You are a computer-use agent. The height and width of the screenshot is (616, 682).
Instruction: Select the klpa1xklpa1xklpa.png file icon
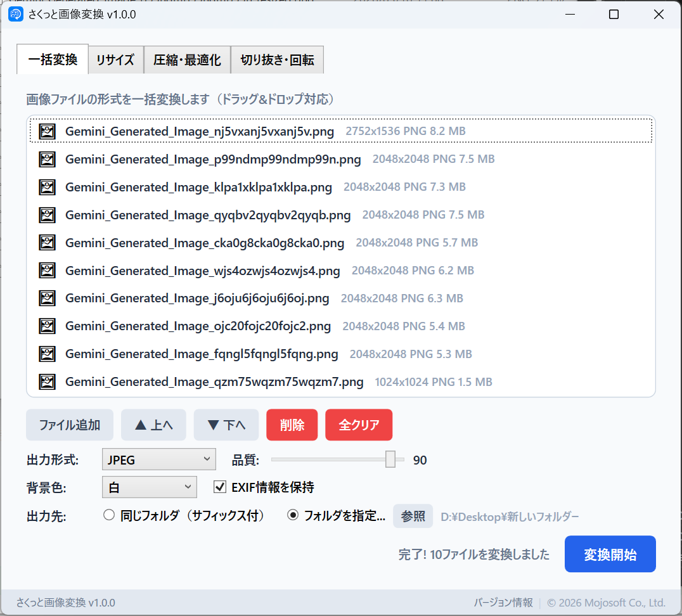pyautogui.click(x=47, y=187)
